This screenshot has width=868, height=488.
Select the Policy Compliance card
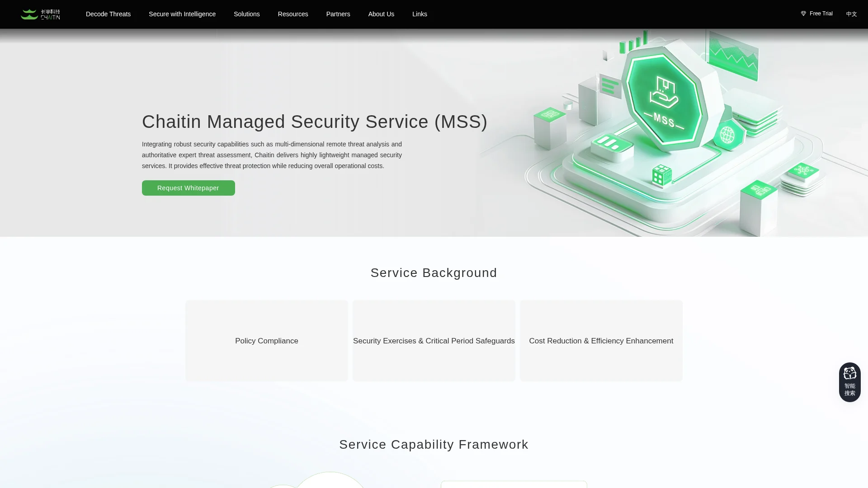pyautogui.click(x=267, y=341)
